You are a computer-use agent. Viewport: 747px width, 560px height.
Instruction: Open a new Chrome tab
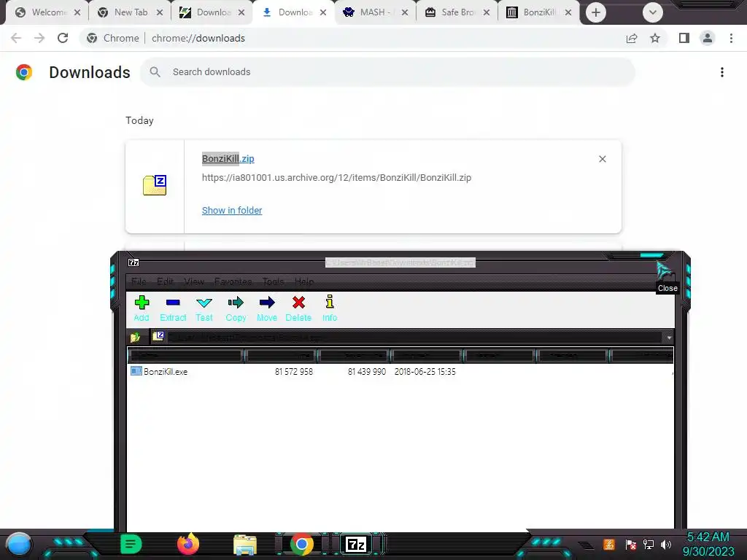click(x=595, y=12)
